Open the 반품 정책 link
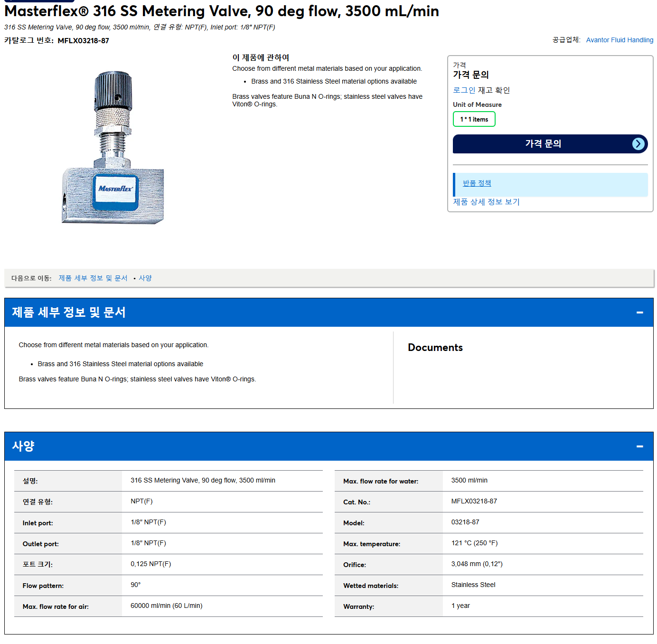The height and width of the screenshot is (644, 657). [x=477, y=183]
